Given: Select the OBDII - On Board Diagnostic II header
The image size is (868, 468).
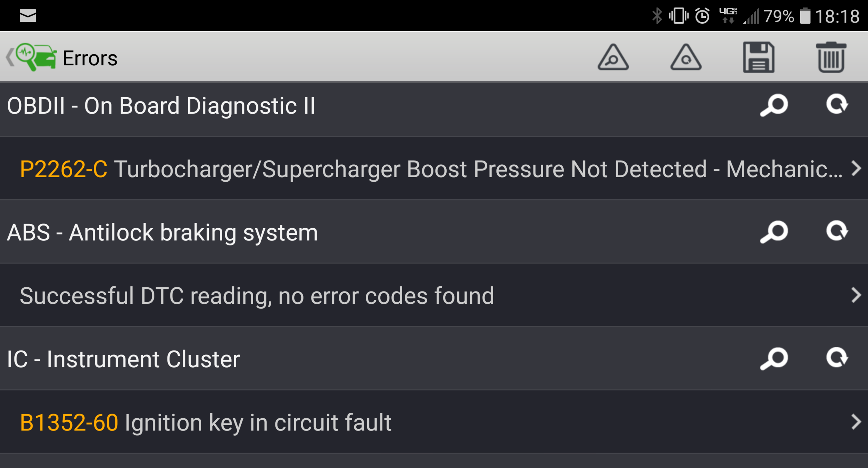Looking at the screenshot, I should pyautogui.click(x=161, y=106).
